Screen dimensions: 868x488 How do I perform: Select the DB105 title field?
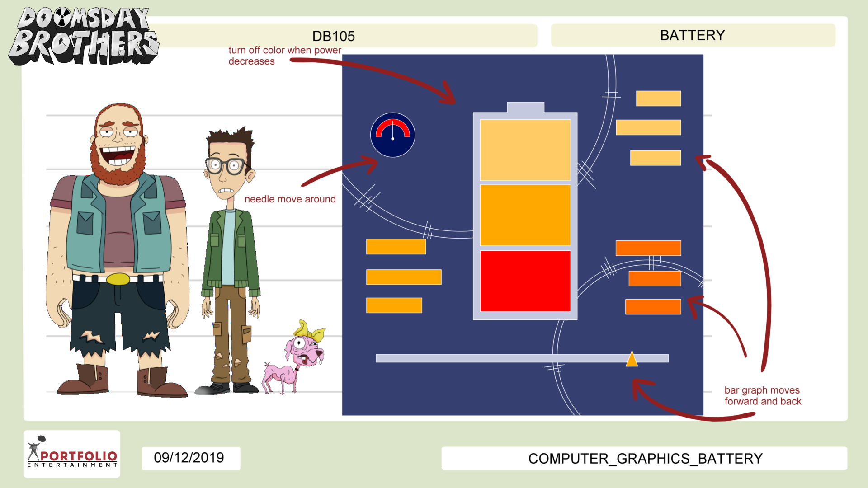(x=334, y=36)
